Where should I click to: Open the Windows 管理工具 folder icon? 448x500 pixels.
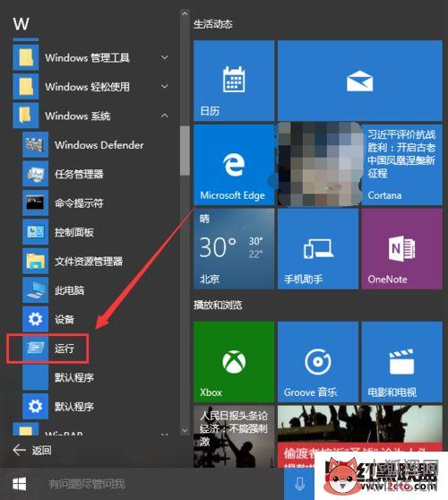(26, 57)
